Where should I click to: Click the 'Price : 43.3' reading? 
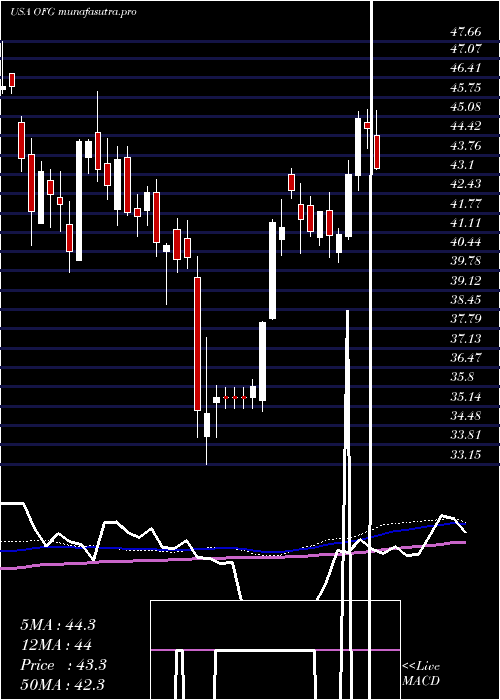pyautogui.click(x=63, y=665)
